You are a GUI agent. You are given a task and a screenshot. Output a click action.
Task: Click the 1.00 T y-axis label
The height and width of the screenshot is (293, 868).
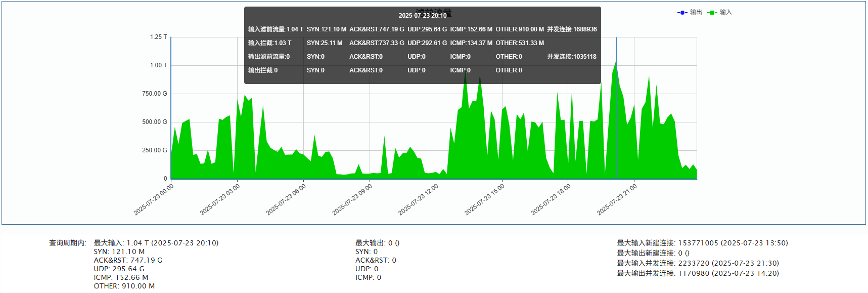point(158,65)
